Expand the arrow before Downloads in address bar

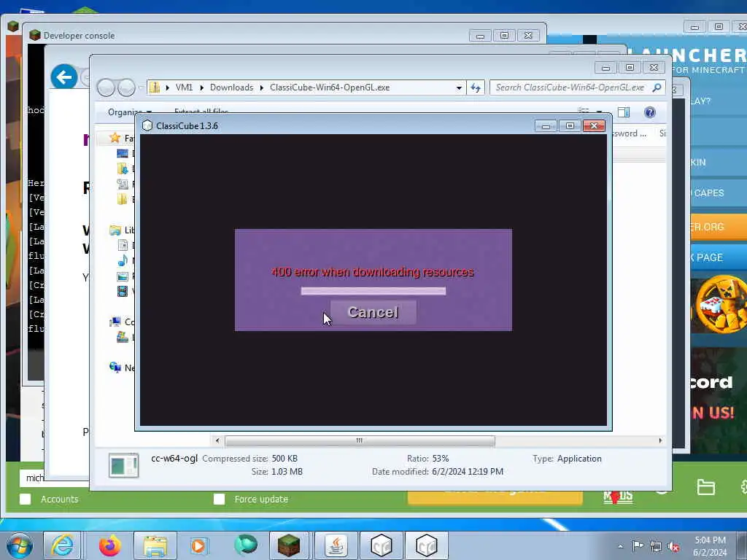pyautogui.click(x=202, y=87)
